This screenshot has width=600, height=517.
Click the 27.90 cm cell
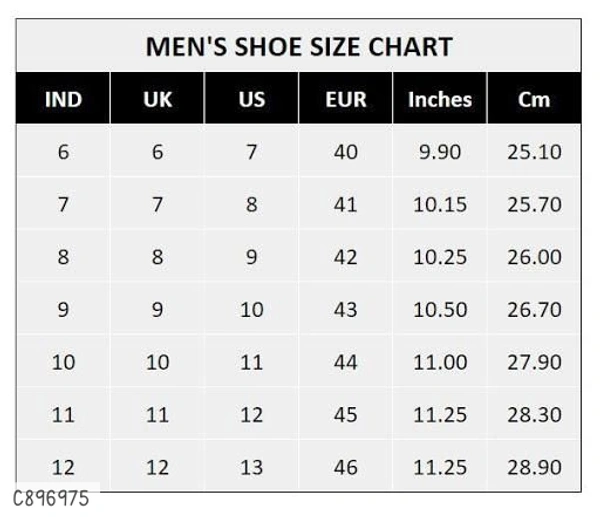tap(534, 362)
